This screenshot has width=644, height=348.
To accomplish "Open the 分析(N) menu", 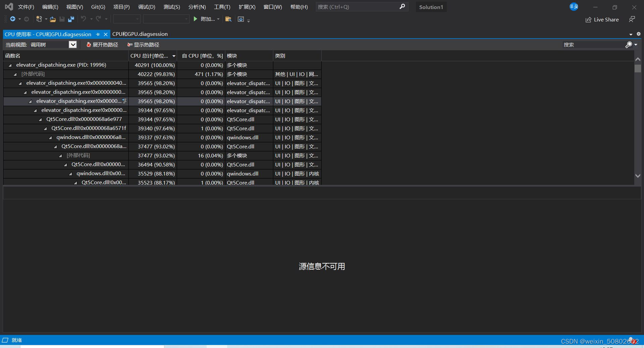I will click(197, 7).
